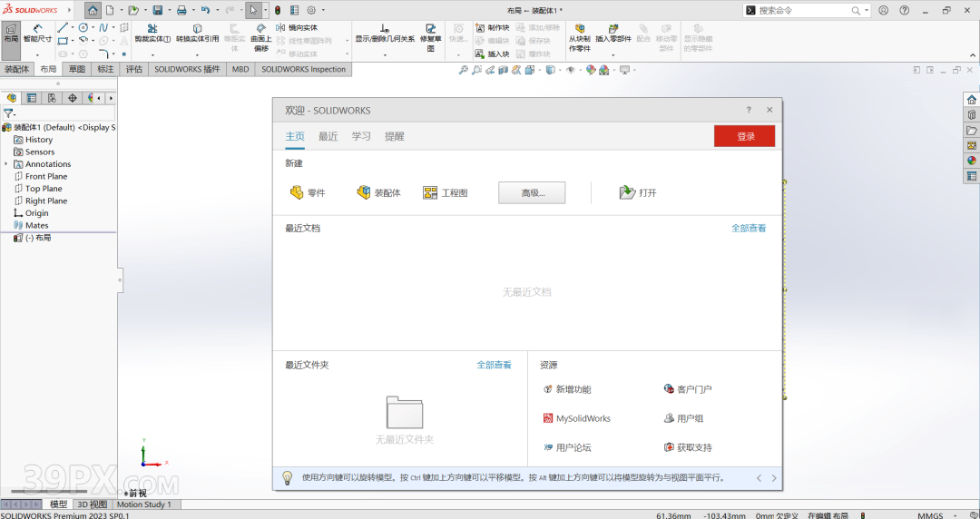
Task: Open the Options gear dropdown arrow
Action: click(324, 10)
